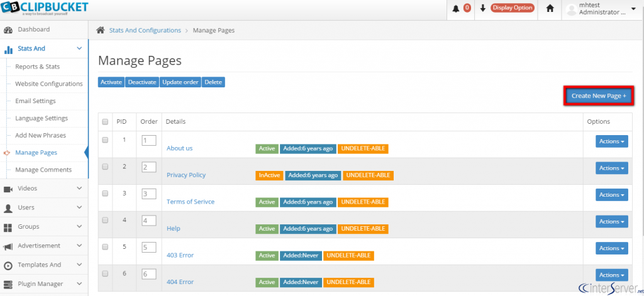Screen dimensions: 644x296
Task: Check the 403 Error row checkbox
Action: pos(105,247)
